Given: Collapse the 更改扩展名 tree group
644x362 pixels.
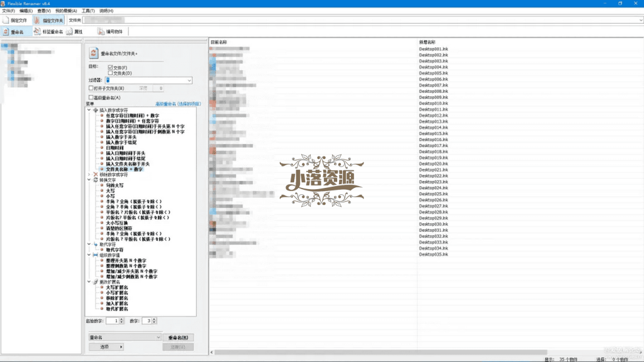Looking at the screenshot, I should pyautogui.click(x=89, y=282).
